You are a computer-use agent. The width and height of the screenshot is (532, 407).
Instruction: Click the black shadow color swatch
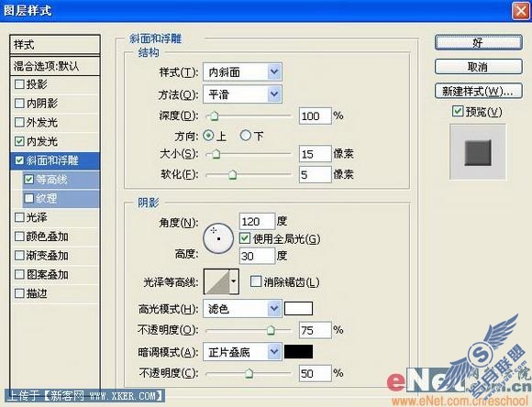click(298, 352)
